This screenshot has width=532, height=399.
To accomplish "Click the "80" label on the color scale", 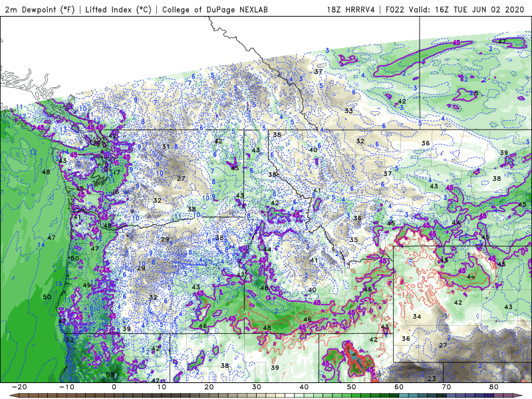I will coord(494,387).
